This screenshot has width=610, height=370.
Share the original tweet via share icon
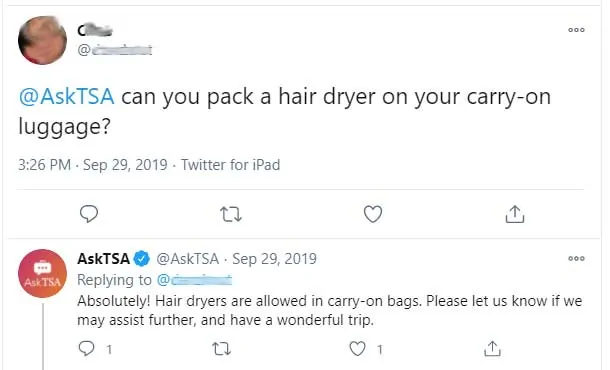[515, 214]
